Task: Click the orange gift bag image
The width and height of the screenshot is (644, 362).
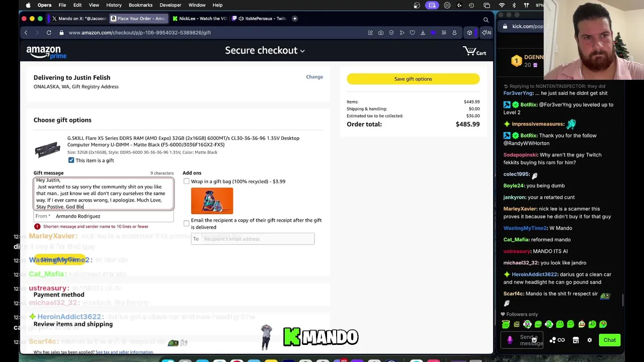Action: pos(212,201)
